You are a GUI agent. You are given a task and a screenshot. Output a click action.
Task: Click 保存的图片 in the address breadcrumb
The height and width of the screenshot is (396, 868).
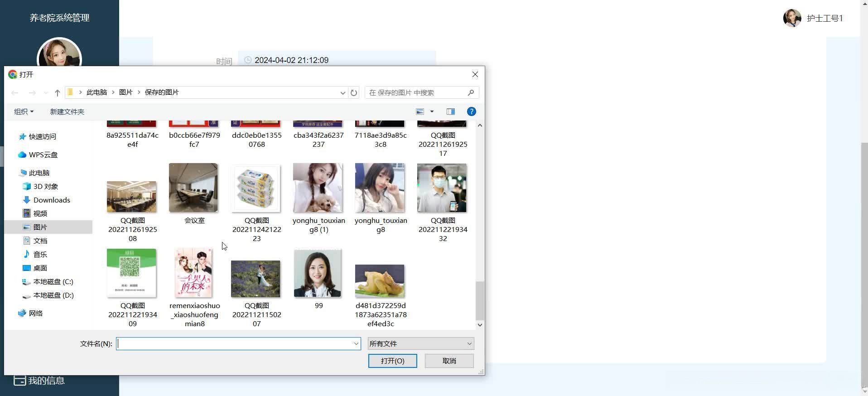(x=162, y=92)
